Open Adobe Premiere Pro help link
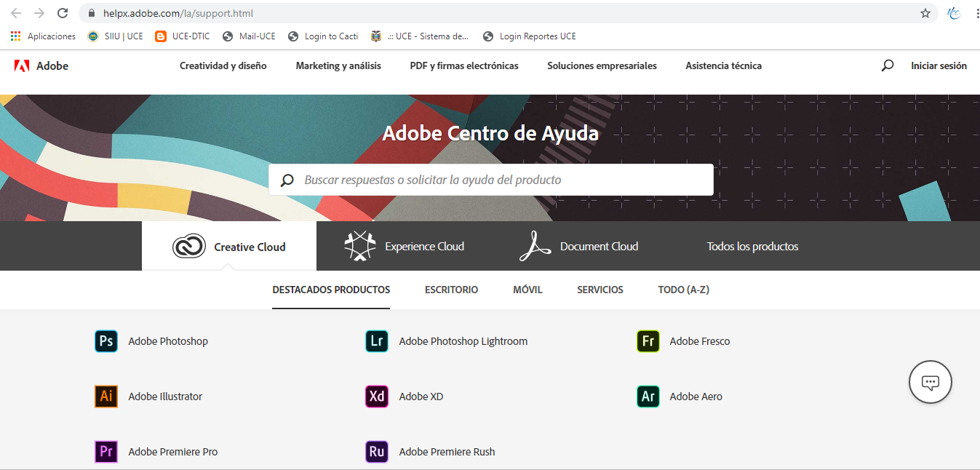 point(172,452)
